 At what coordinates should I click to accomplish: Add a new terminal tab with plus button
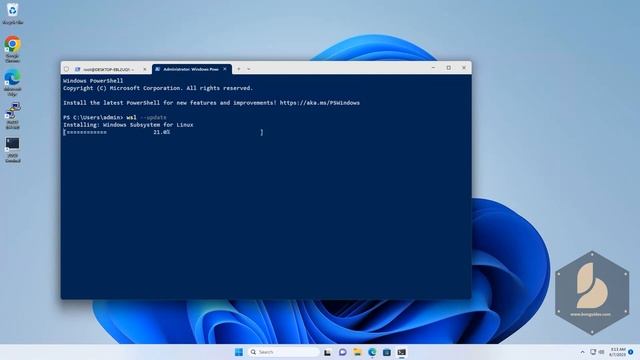[239, 69]
